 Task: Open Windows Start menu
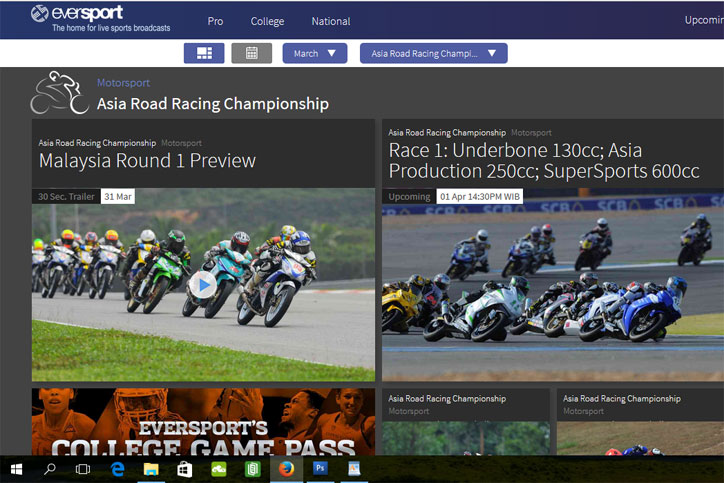click(16, 470)
